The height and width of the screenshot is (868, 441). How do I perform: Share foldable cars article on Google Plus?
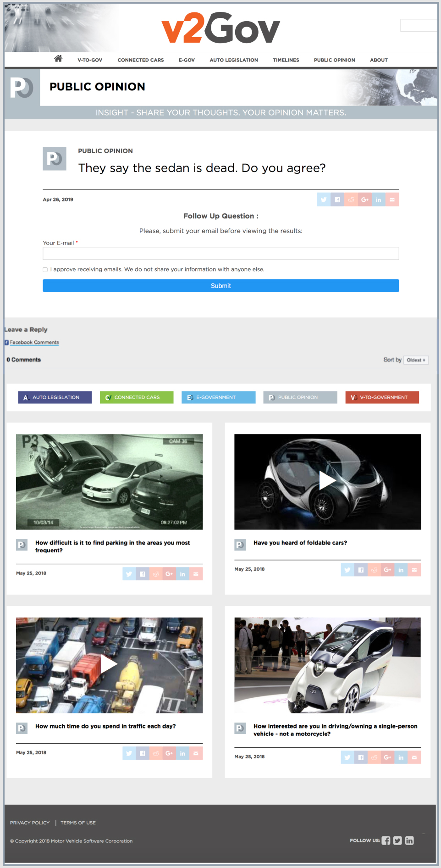click(x=387, y=570)
